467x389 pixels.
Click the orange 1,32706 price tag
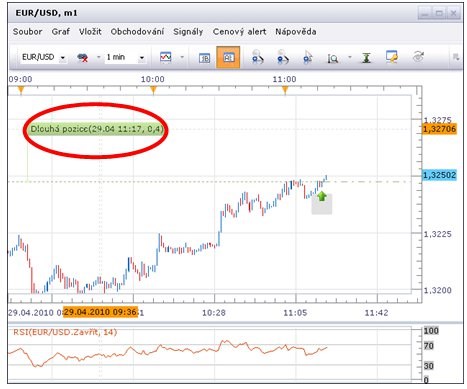[439, 129]
